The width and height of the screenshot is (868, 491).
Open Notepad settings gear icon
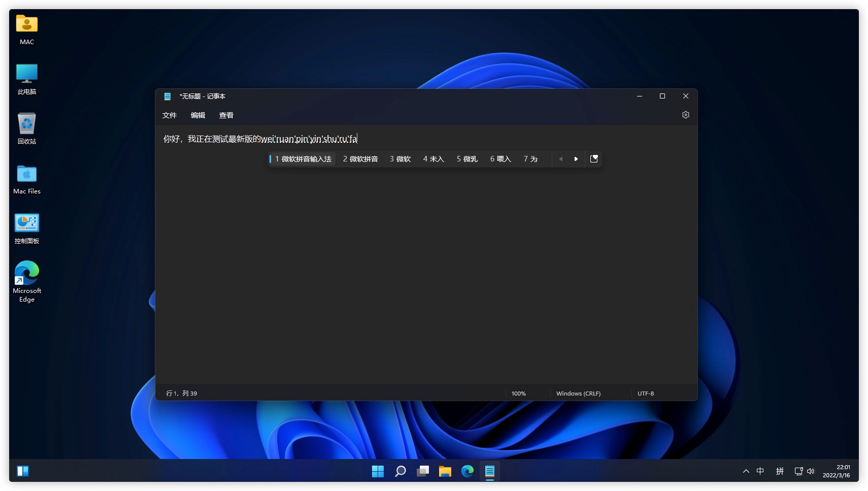685,115
